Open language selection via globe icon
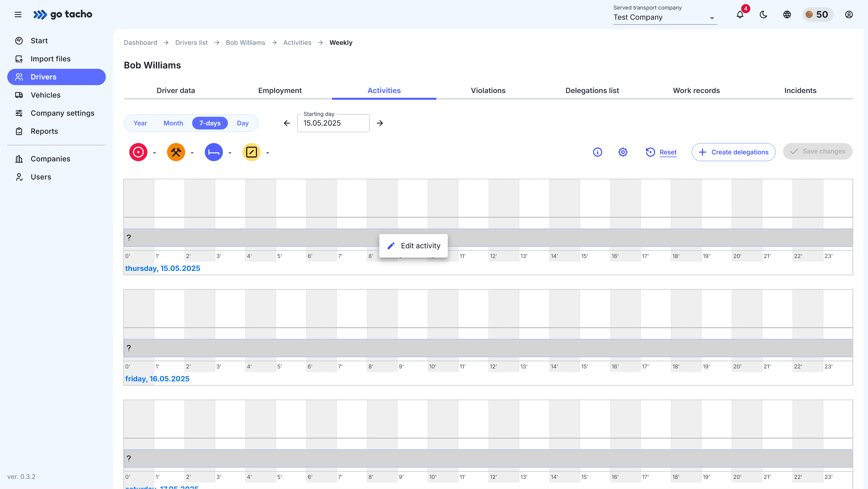The width and height of the screenshot is (868, 489). tap(787, 14)
